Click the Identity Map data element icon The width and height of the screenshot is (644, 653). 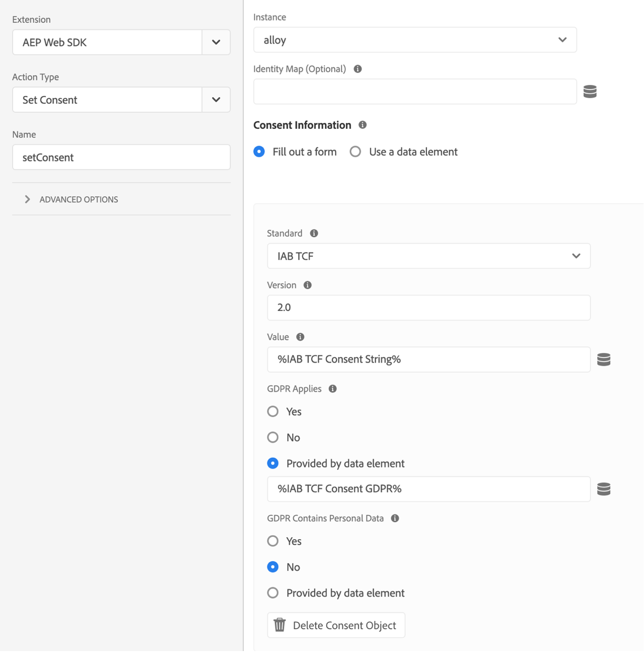(x=590, y=91)
